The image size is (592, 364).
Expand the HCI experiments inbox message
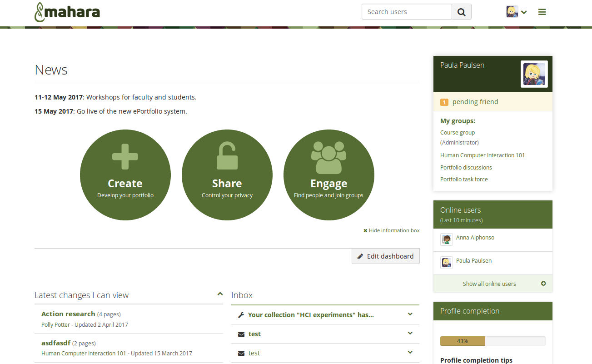410,314
